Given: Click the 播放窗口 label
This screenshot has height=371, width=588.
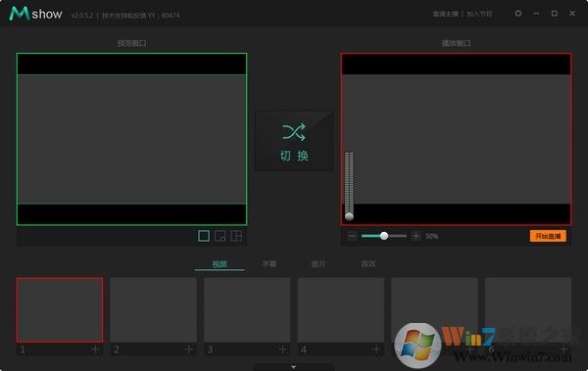Looking at the screenshot, I should [x=456, y=43].
